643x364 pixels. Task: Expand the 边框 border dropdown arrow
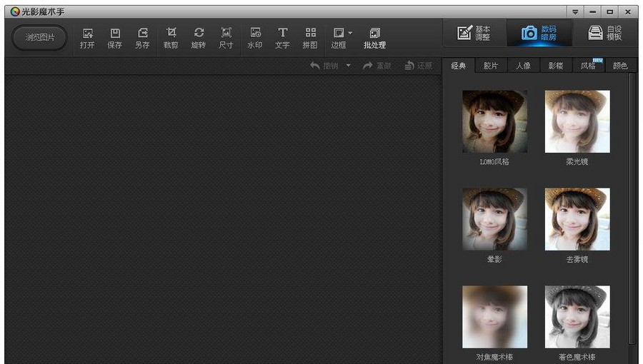350,33
